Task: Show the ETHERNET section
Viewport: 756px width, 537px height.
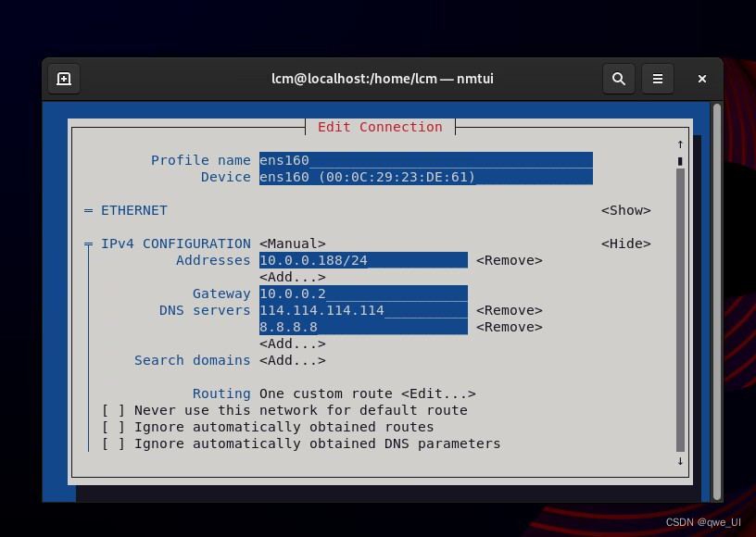Action: [625, 210]
